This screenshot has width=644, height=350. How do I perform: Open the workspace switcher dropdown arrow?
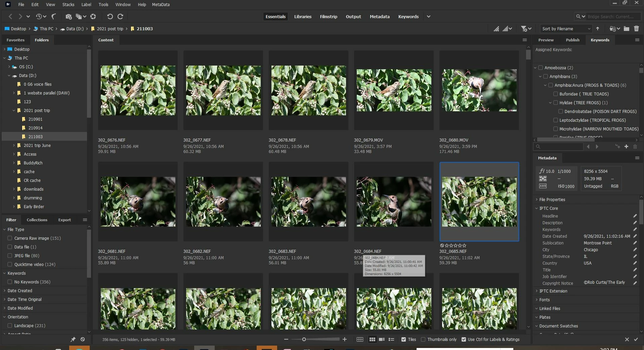tap(429, 16)
